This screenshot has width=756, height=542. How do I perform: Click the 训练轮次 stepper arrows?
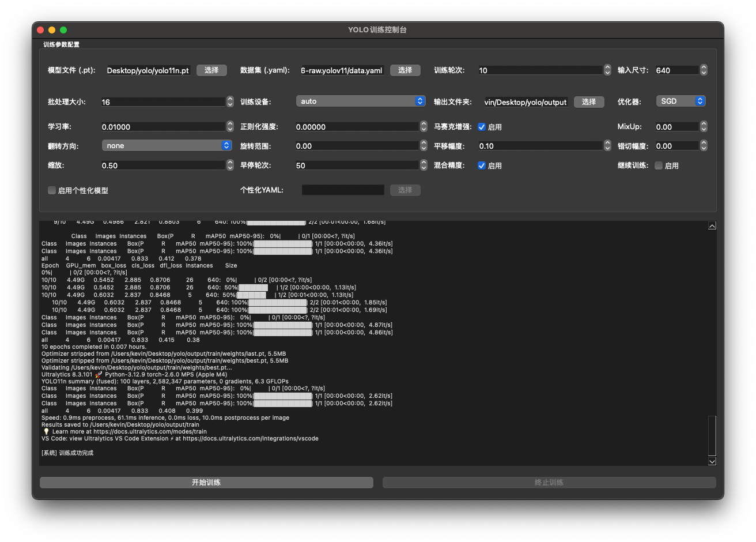607,70
